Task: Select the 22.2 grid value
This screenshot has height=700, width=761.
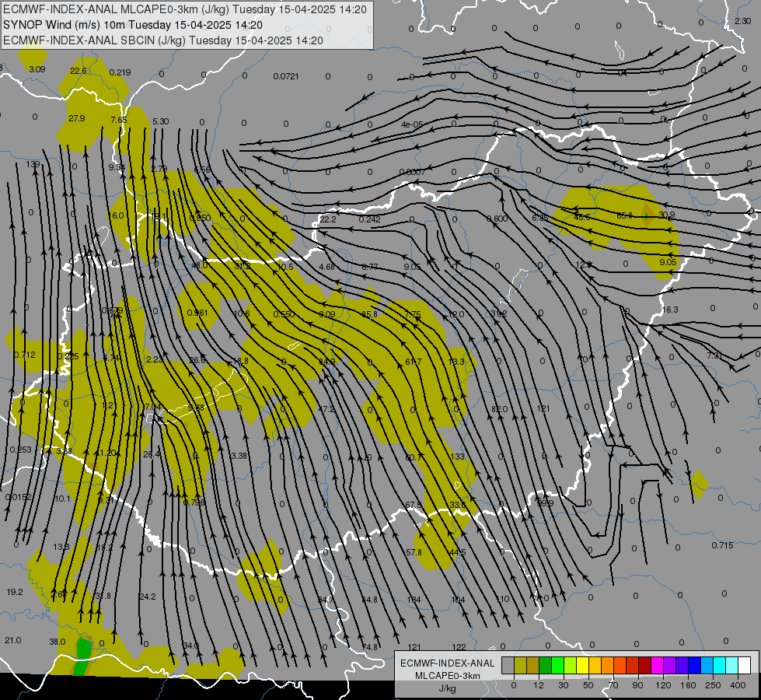Action: click(x=327, y=219)
